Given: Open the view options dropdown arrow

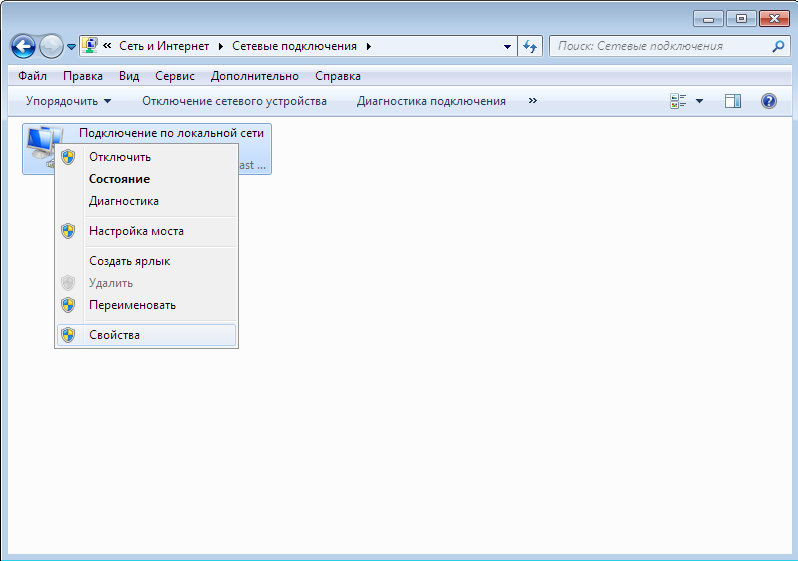Looking at the screenshot, I should pyautogui.click(x=699, y=101).
